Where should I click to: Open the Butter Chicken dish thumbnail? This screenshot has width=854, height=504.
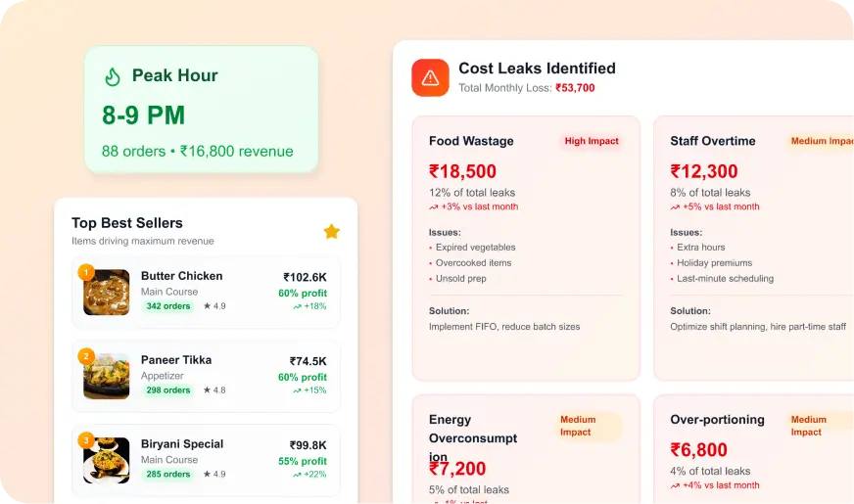tap(107, 292)
